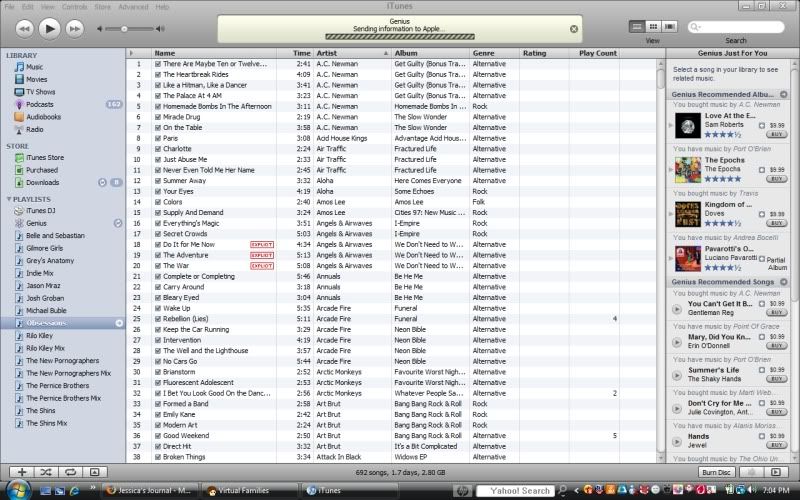The height and width of the screenshot is (500, 800).
Task: Expand Love At the E... album recommendation
Action: tap(670, 125)
